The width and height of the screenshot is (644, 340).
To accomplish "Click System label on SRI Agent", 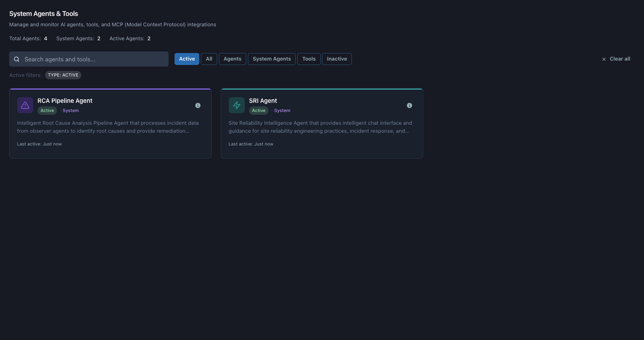I will (282, 111).
